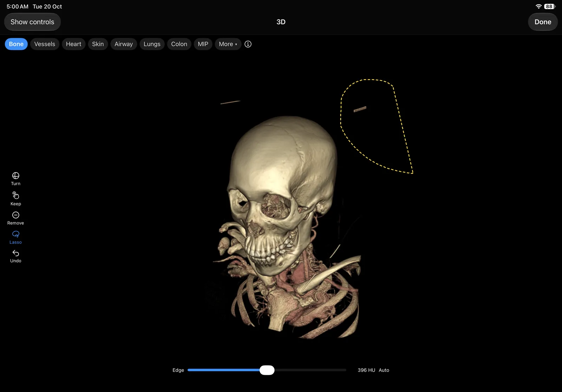Tap the 5:00 AM clock
The height and width of the screenshot is (392, 562).
17,6
